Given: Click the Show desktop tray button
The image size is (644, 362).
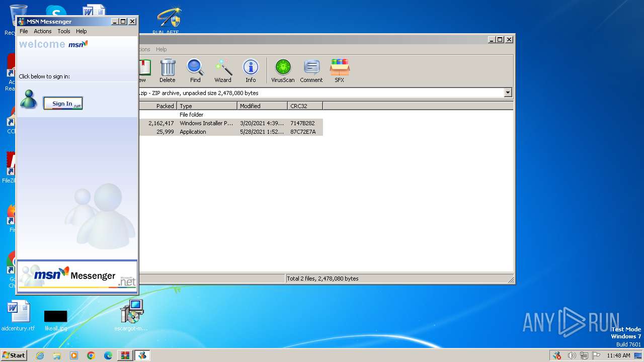Looking at the screenshot, I should coord(638,355).
